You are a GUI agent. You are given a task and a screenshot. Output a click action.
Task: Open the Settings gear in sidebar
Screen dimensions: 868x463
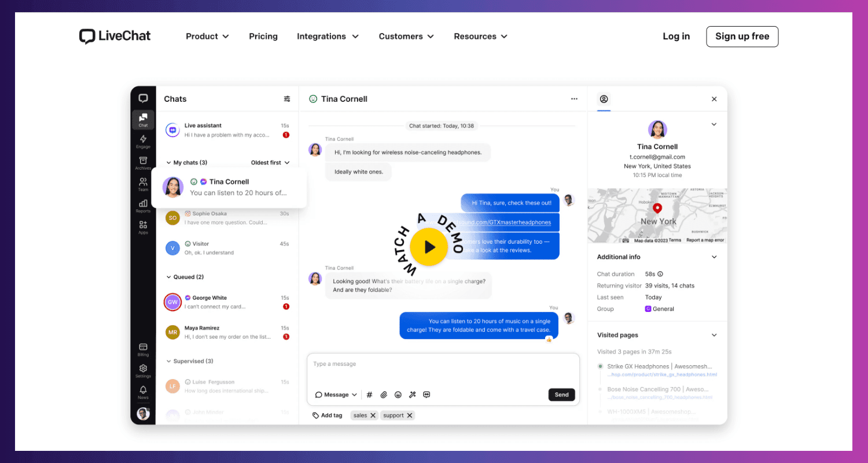(143, 370)
